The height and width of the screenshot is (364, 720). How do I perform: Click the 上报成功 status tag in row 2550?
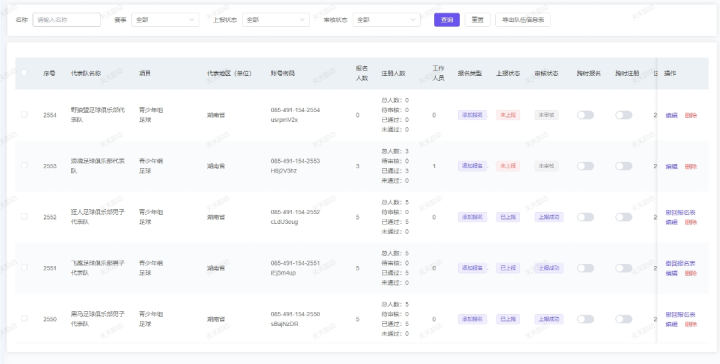[549, 319]
